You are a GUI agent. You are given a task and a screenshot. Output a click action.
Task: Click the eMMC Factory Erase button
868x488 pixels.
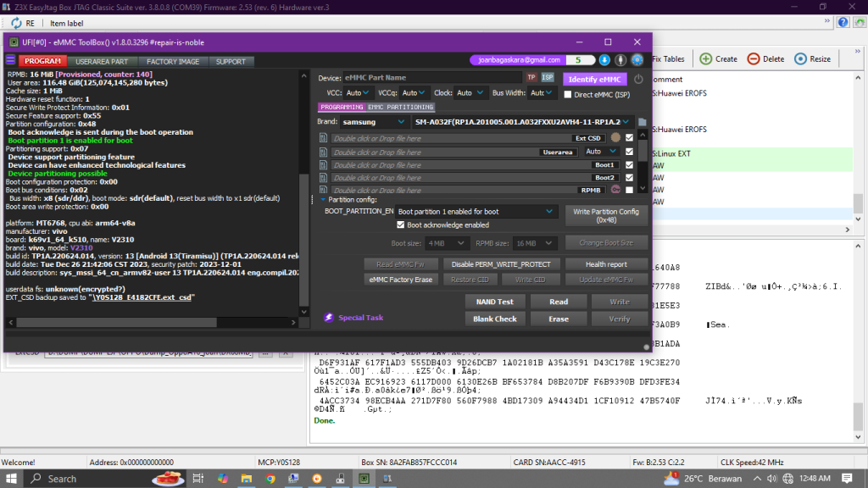pos(401,280)
